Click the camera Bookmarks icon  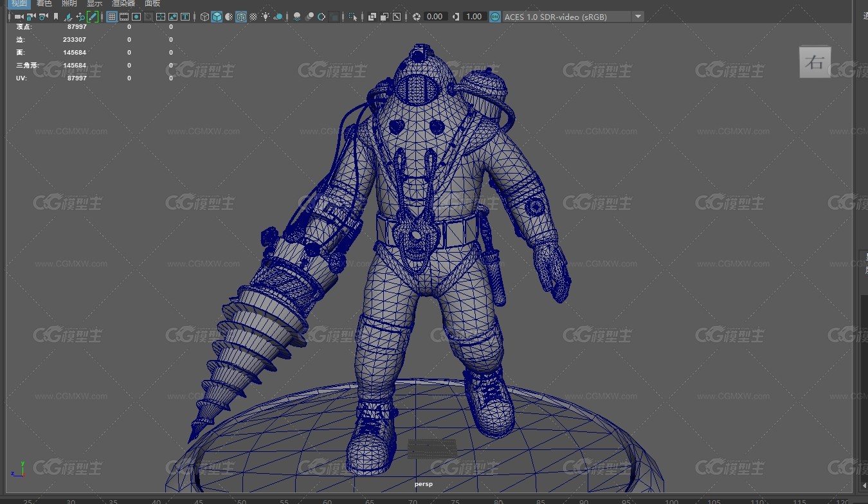click(56, 17)
